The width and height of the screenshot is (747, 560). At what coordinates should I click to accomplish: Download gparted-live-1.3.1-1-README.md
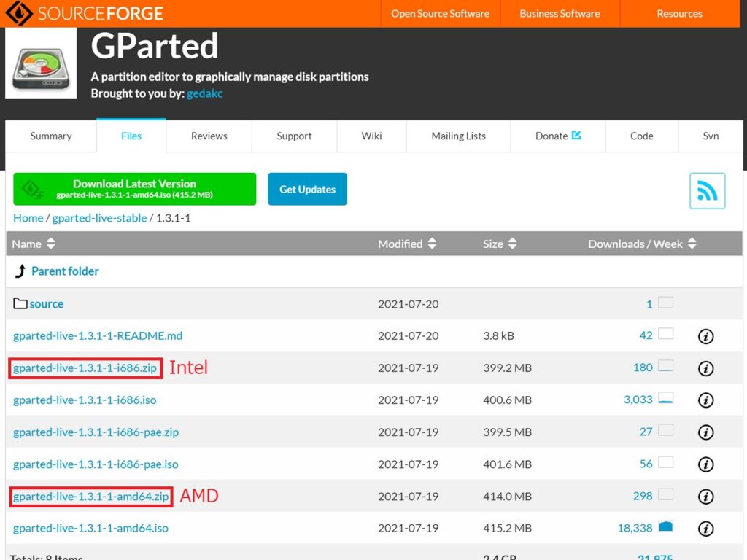(x=98, y=335)
